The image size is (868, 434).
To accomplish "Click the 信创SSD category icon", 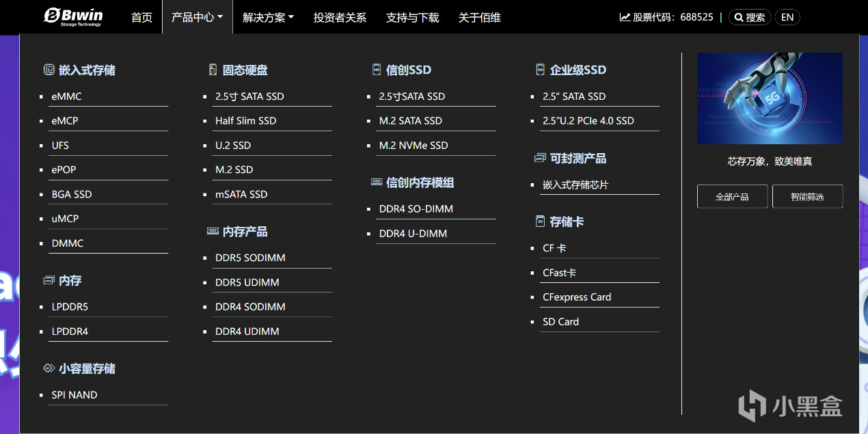I will point(377,70).
